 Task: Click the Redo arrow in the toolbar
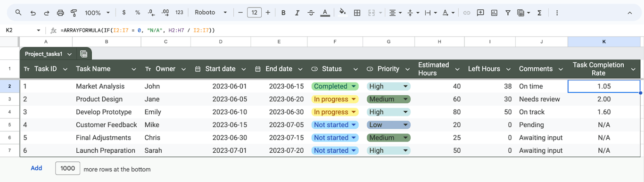point(46,13)
